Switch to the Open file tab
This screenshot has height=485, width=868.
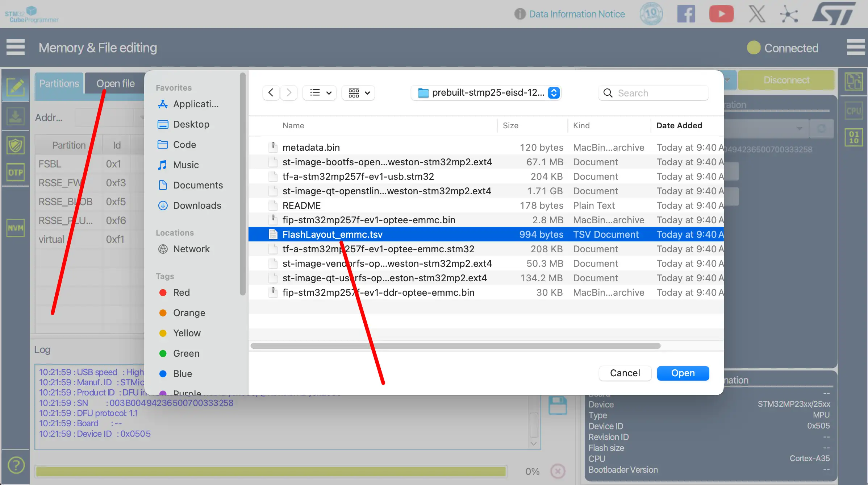pos(115,83)
